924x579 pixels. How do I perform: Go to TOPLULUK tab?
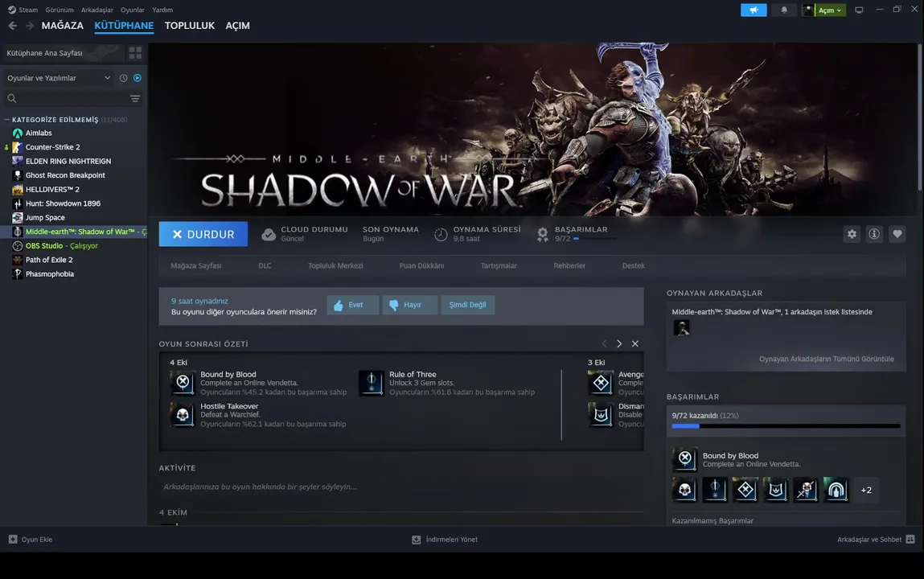(190, 25)
